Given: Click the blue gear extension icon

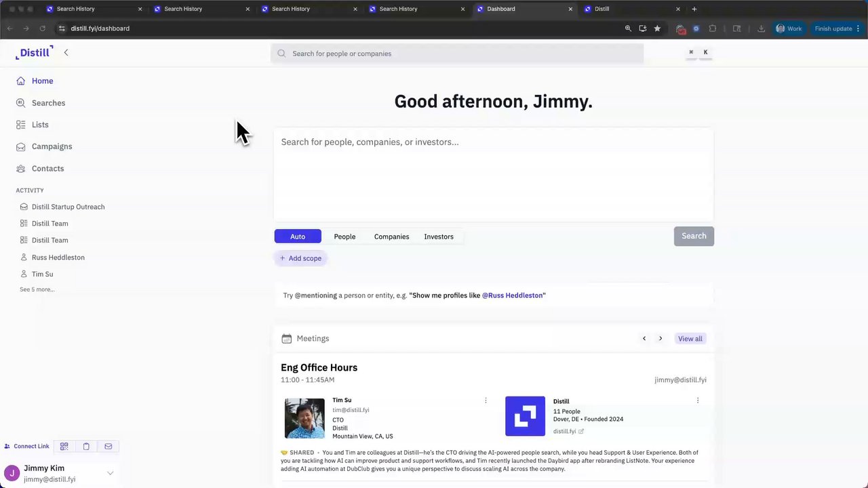Looking at the screenshot, I should pos(696,28).
